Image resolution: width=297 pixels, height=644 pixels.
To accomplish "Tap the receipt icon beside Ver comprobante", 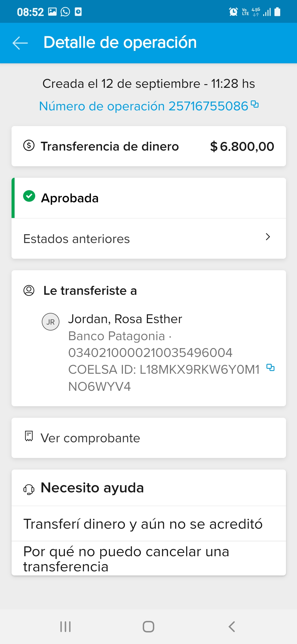I will 29,436.
